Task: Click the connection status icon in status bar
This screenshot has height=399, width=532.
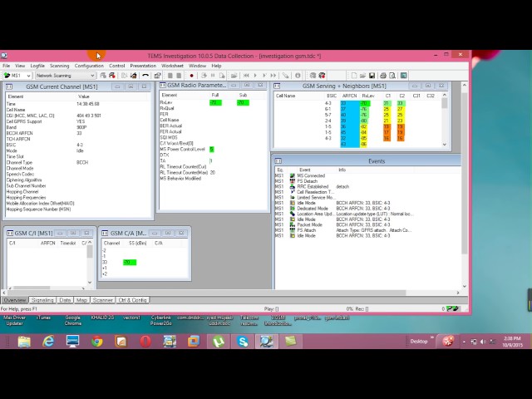Action: click(x=452, y=308)
